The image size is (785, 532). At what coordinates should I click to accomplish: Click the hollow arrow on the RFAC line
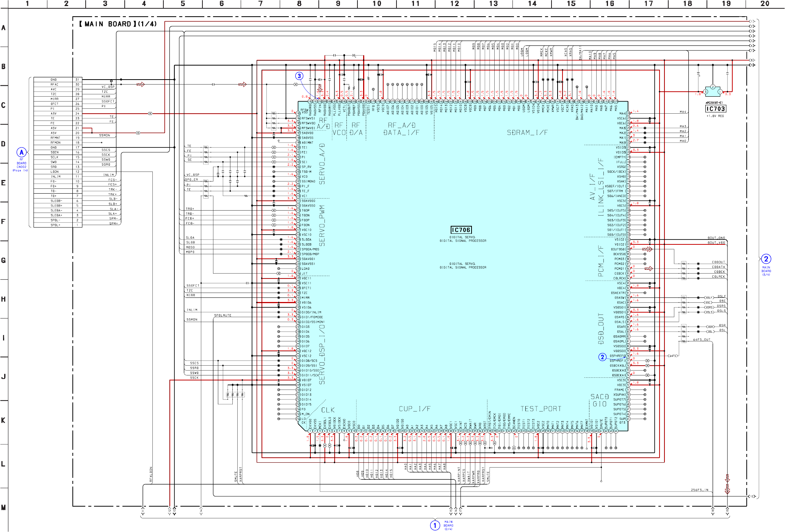pyautogui.click(x=140, y=84)
